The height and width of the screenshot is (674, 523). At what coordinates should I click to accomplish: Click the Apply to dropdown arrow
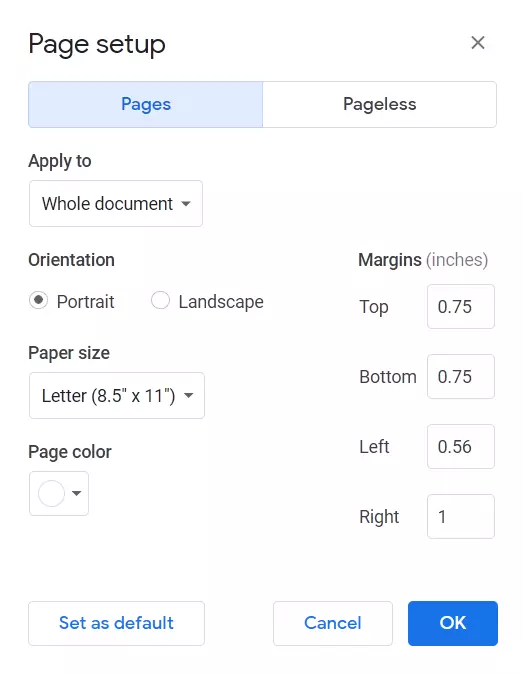[186, 204]
